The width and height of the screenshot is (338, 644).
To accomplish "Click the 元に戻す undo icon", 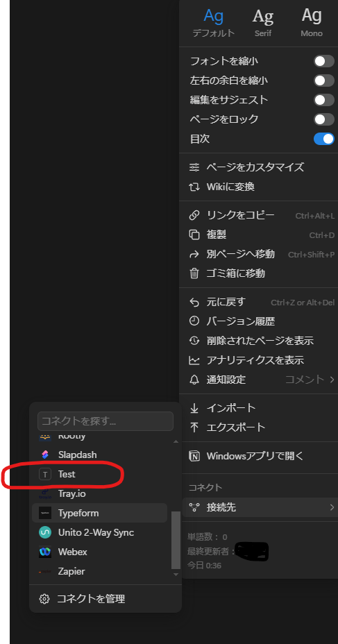I will (x=194, y=303).
